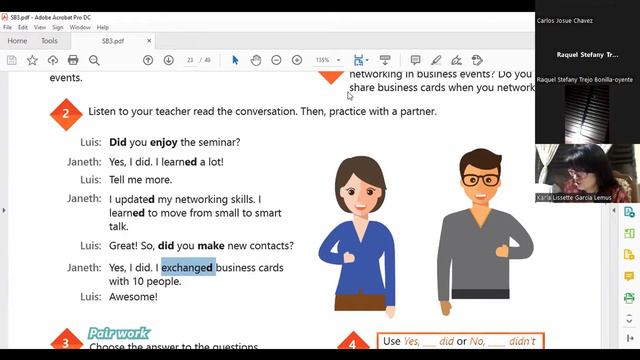Viewport: 640px width, 360px height.
Task: Click the orange number 2 diamond
Action: 66,114
